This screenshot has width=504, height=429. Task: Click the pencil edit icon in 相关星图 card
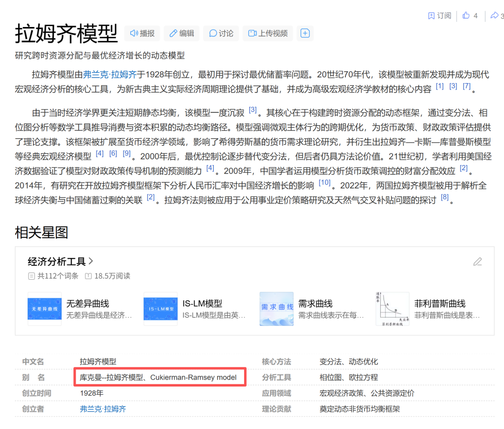point(478,262)
